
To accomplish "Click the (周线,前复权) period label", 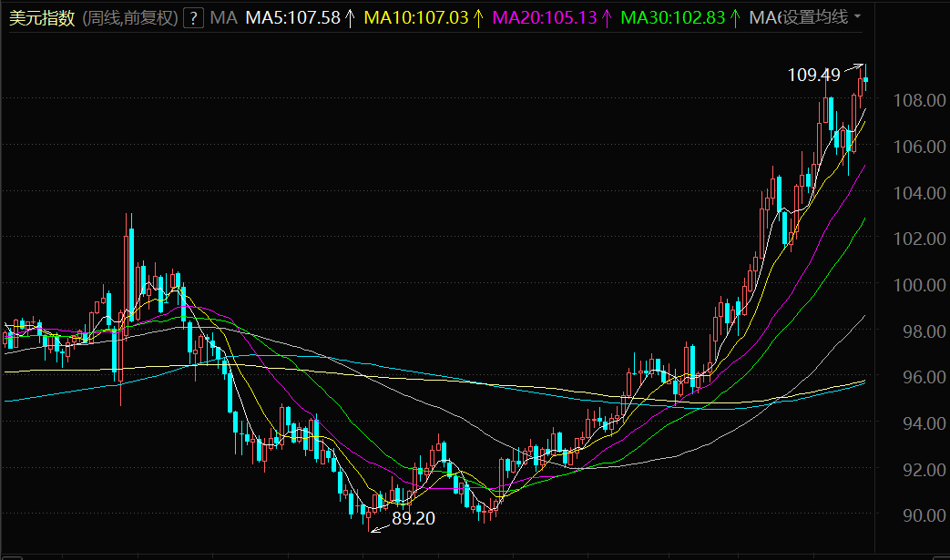I will [x=129, y=17].
